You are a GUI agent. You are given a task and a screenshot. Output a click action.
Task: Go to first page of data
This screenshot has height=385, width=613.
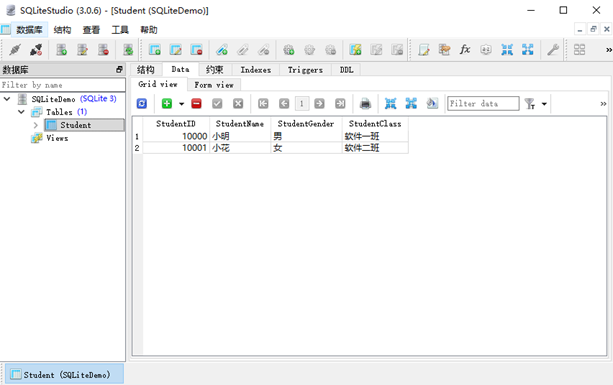(x=263, y=104)
